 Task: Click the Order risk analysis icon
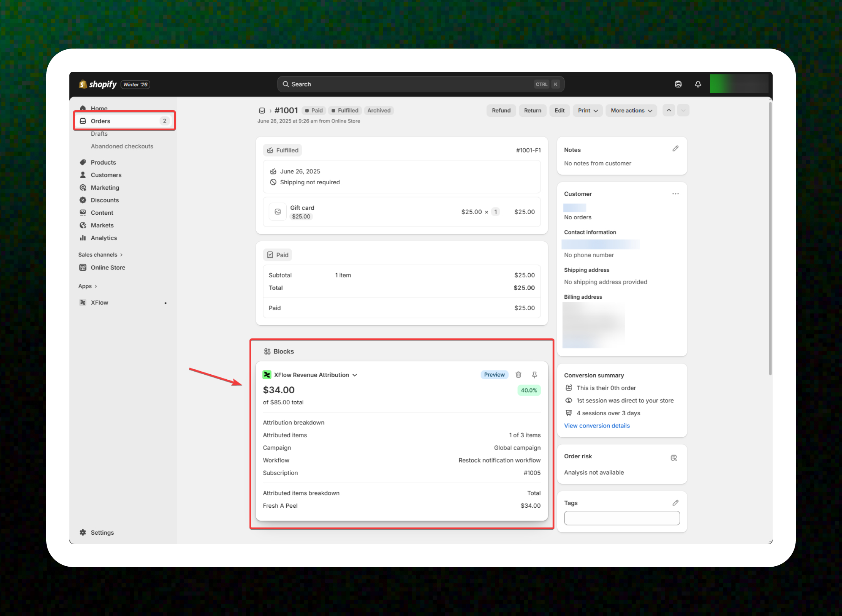(x=674, y=458)
